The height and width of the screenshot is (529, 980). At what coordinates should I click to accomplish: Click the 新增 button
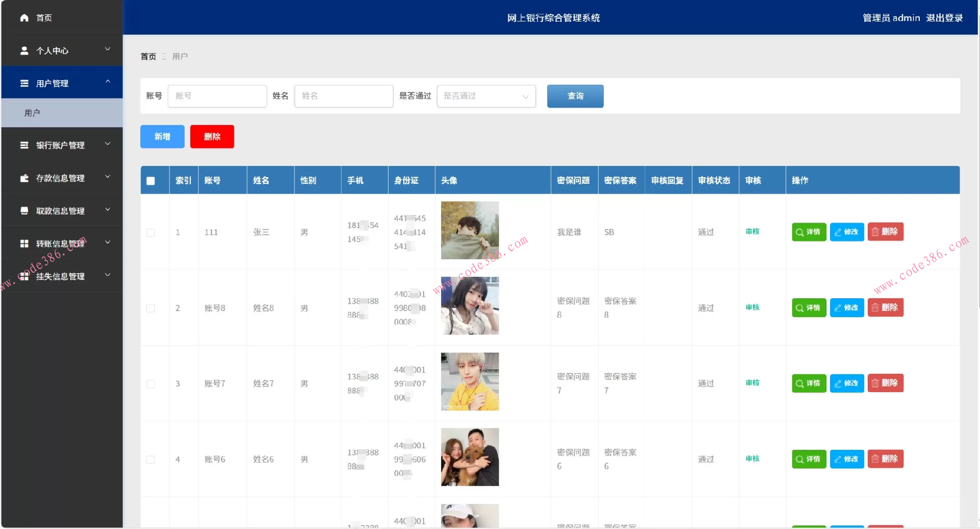[x=162, y=136]
